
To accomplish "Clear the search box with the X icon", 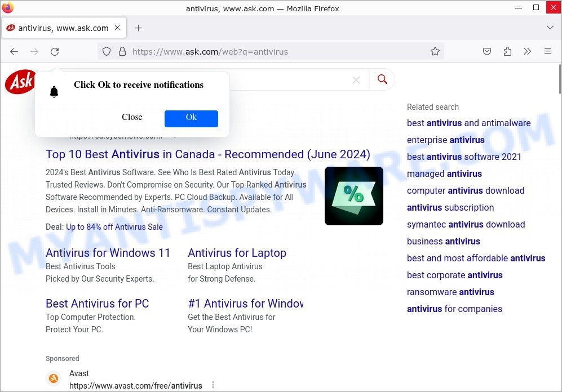I will click(356, 80).
